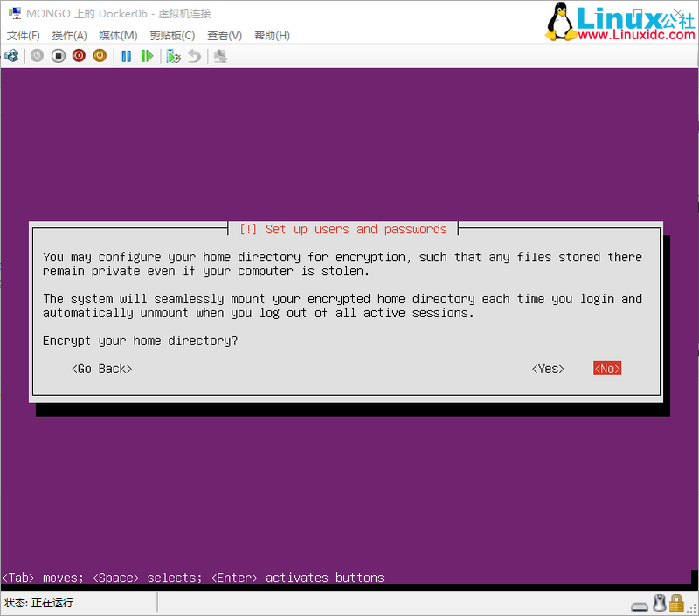
Task: Click the lock icon in status bar
Action: [677, 604]
